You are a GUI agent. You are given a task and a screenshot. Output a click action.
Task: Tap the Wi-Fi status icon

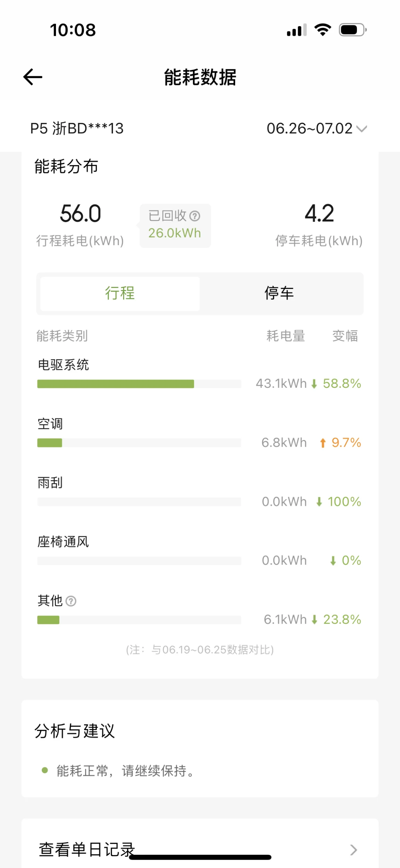(323, 30)
